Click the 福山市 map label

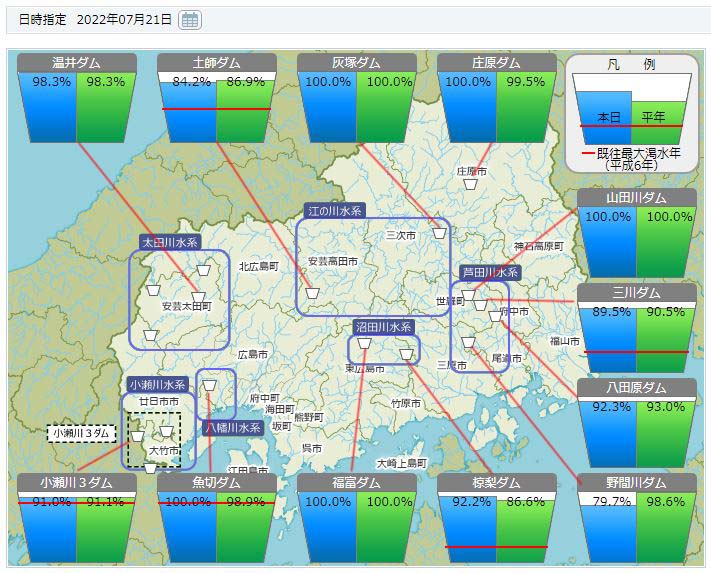(x=565, y=341)
